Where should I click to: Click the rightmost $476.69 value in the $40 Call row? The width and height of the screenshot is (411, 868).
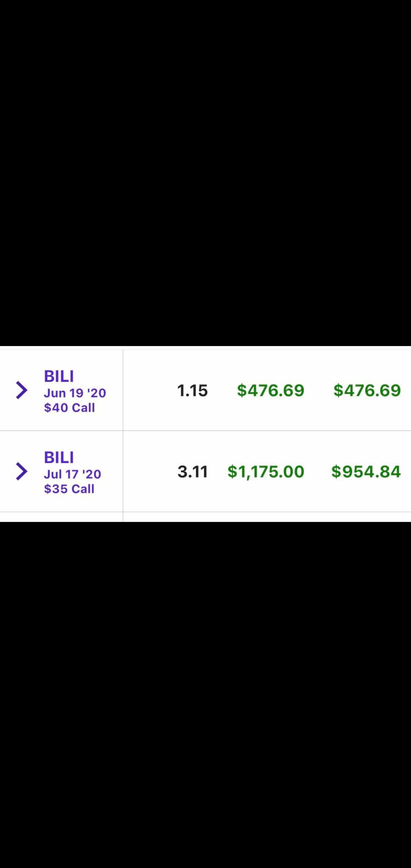(x=367, y=390)
